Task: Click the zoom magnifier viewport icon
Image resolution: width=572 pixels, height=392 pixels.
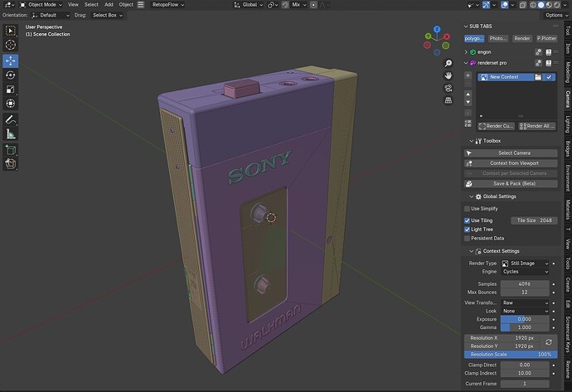Action: (x=448, y=64)
